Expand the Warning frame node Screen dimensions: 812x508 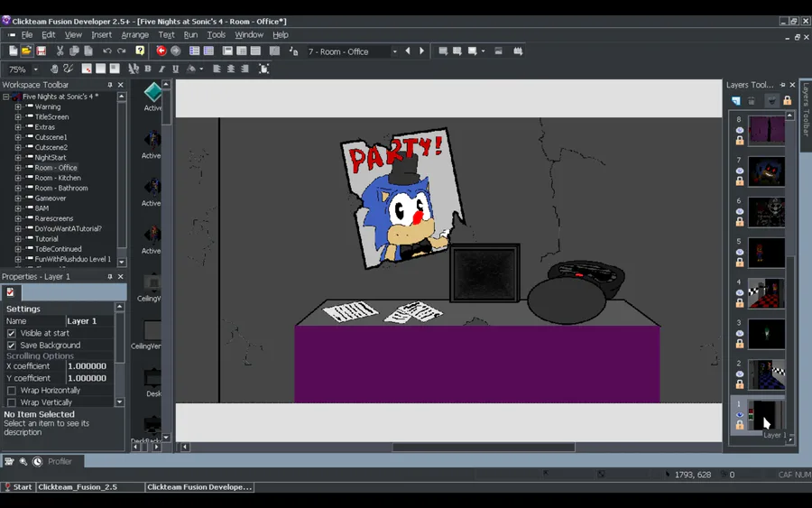coord(18,106)
